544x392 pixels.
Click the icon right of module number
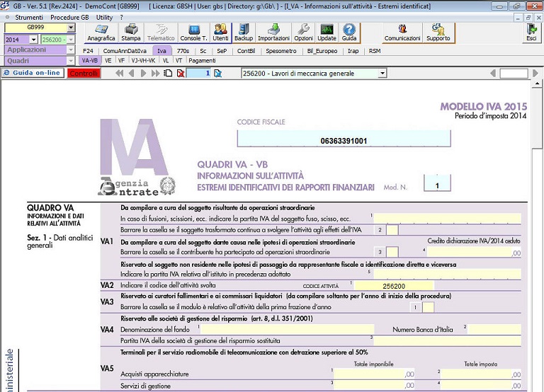click(218, 74)
